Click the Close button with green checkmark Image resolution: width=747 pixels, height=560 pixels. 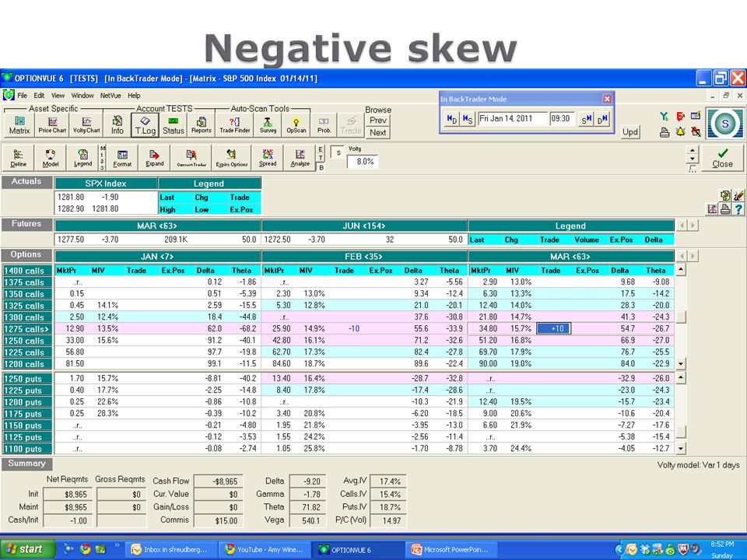pos(722,158)
